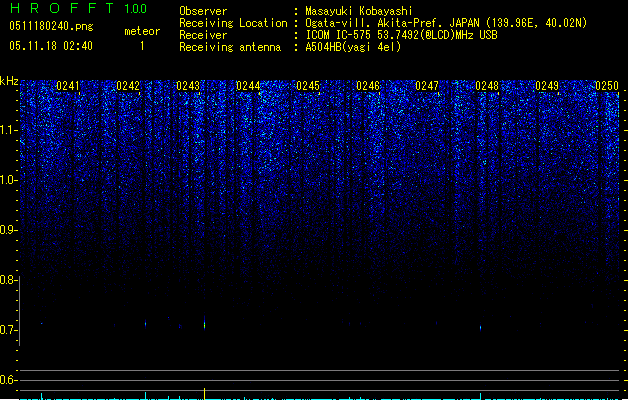Viewport: 629px width, 400px height.
Task: Click antenna text A504HB(yagi 4el)
Action: point(353,47)
